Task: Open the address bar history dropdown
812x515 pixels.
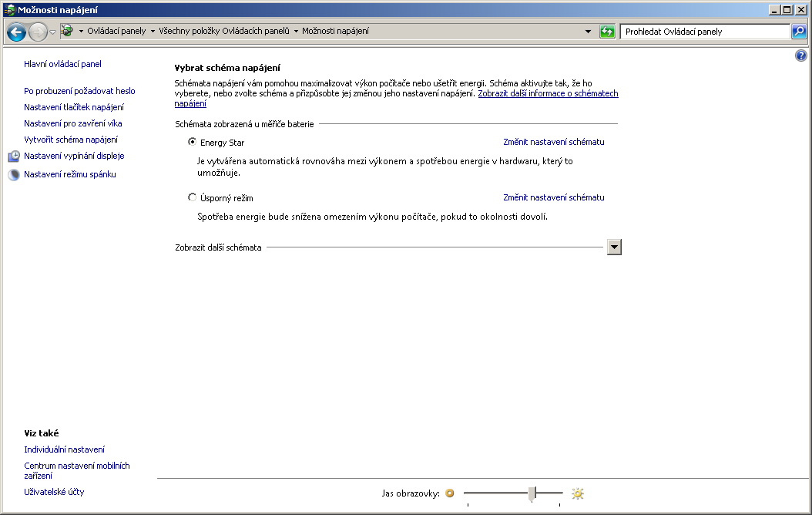Action: [x=589, y=32]
